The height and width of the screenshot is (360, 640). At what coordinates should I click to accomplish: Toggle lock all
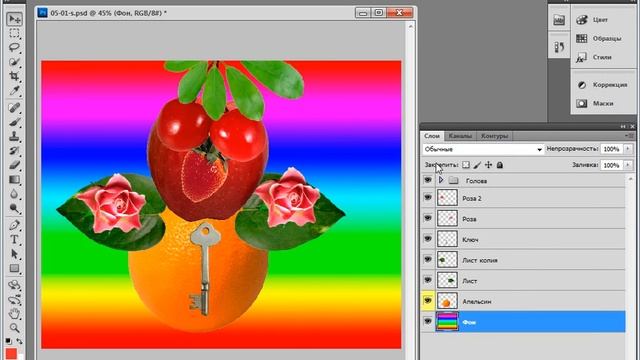pyautogui.click(x=500, y=165)
